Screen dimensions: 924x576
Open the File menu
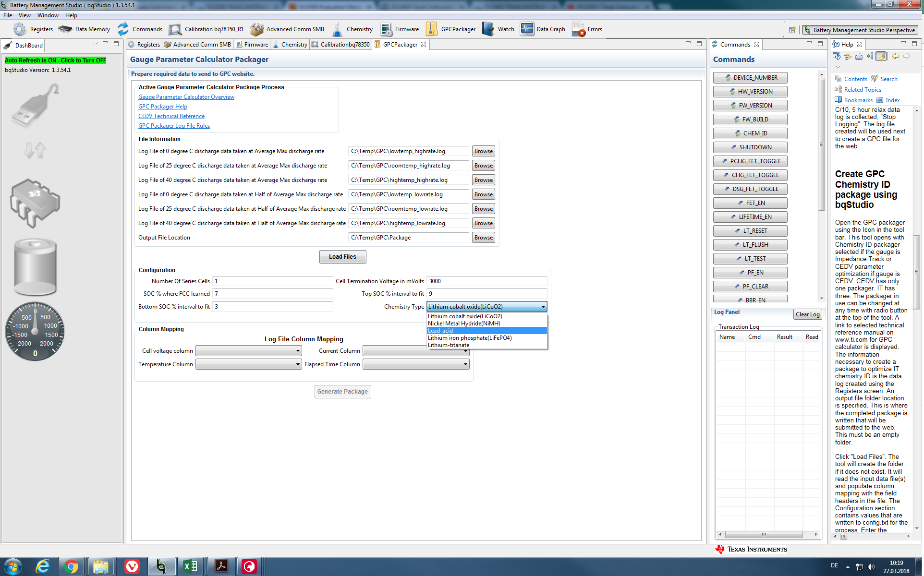click(x=8, y=15)
